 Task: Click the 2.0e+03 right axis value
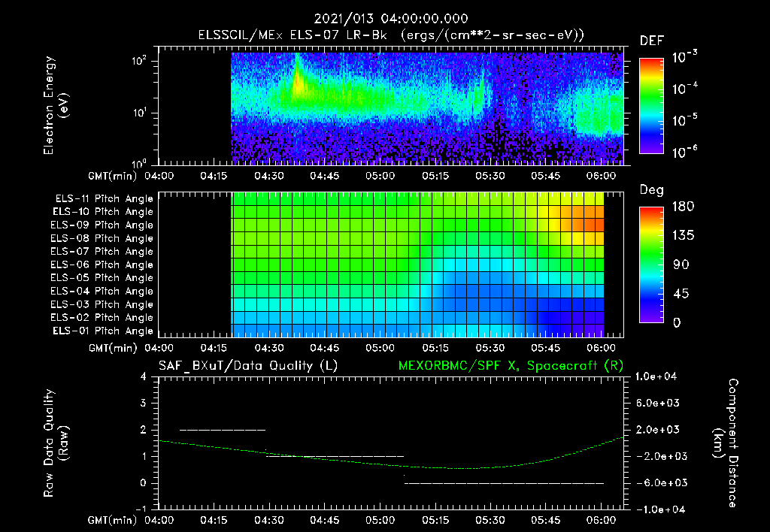click(x=657, y=430)
